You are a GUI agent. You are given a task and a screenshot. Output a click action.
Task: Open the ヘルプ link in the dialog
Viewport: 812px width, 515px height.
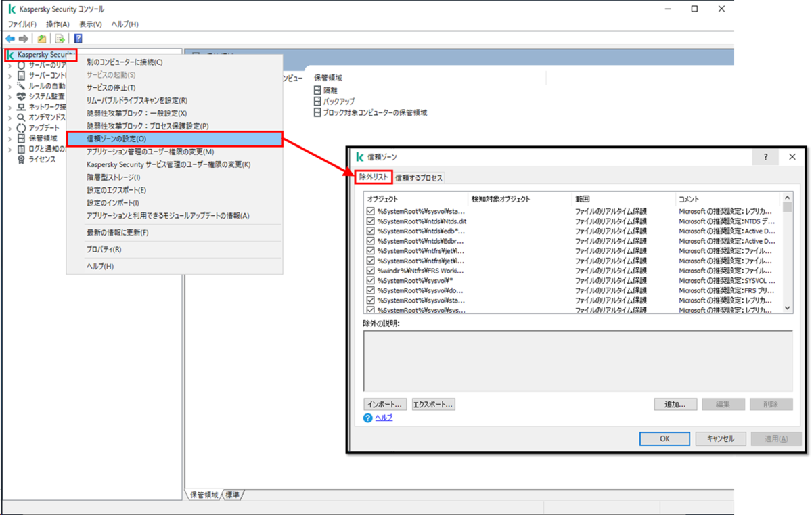[x=384, y=418]
